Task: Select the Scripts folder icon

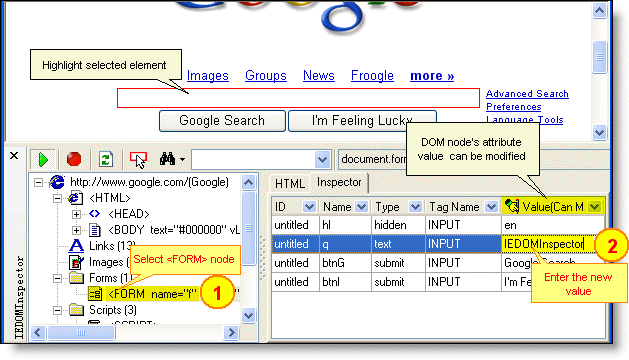Action: 76,310
